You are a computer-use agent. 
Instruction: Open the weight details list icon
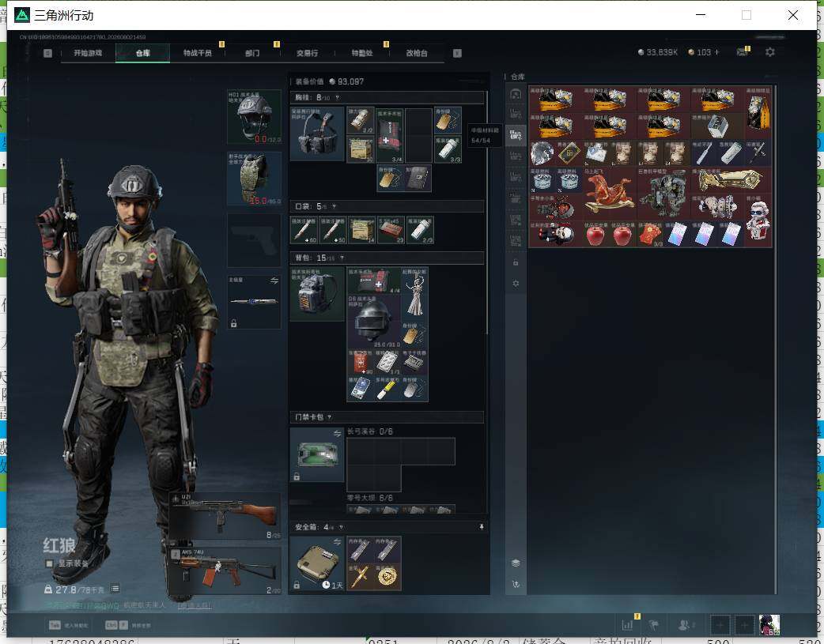coord(115,589)
